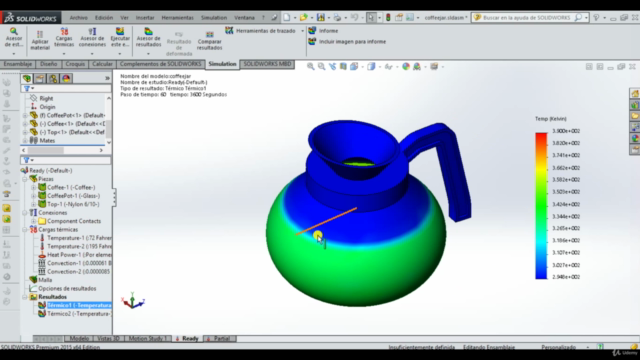
Task: Expand Top-1 (-Nylon 6/10-) node
Action: [33, 204]
